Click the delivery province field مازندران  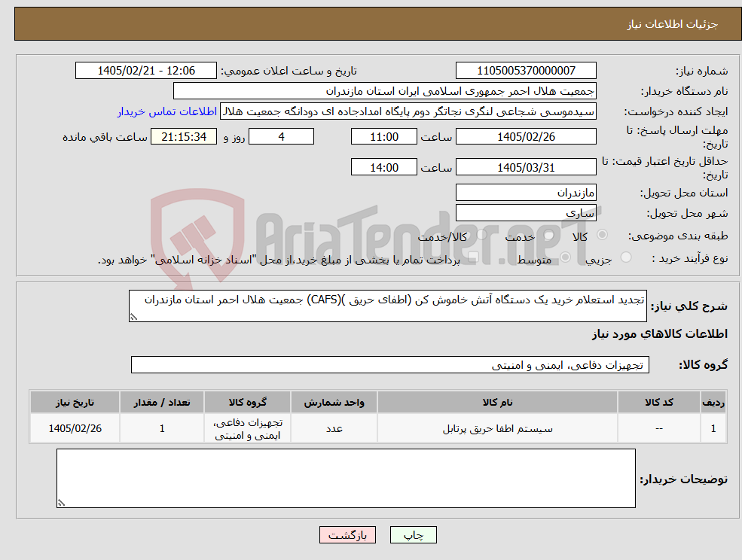pyautogui.click(x=526, y=193)
